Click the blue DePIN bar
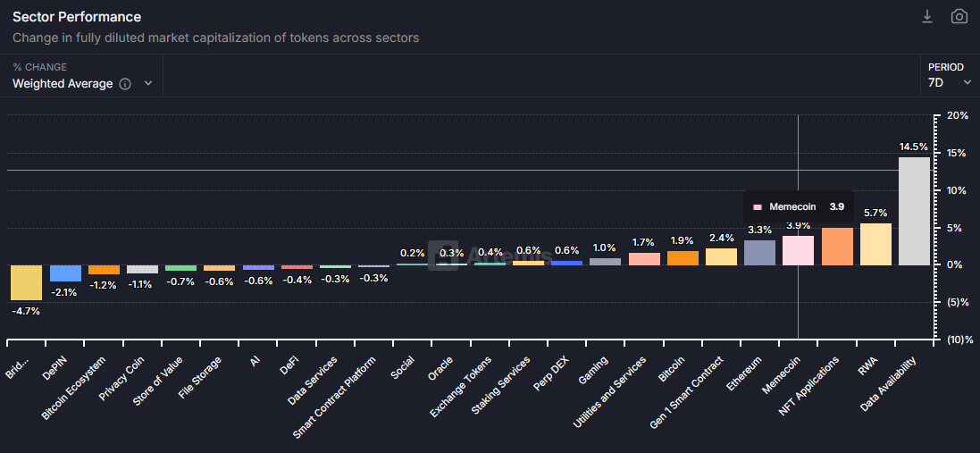 click(x=65, y=273)
